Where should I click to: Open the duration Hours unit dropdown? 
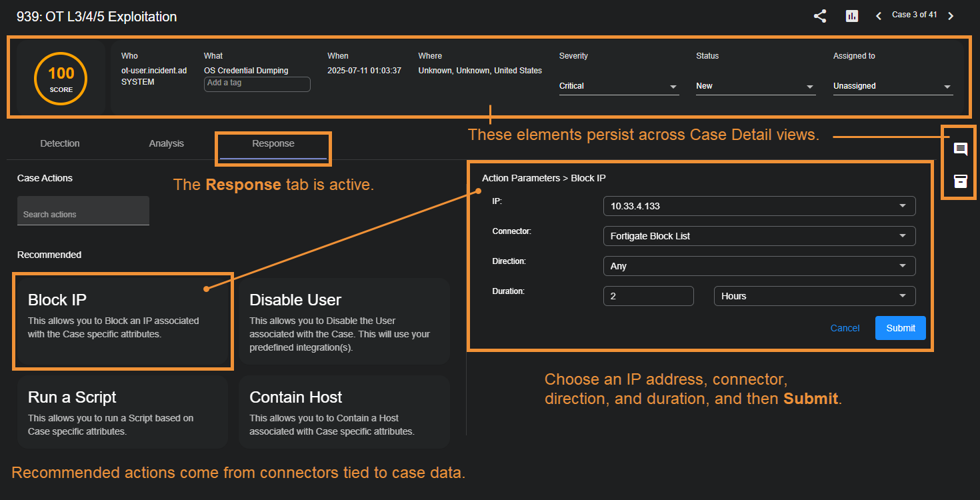click(814, 296)
